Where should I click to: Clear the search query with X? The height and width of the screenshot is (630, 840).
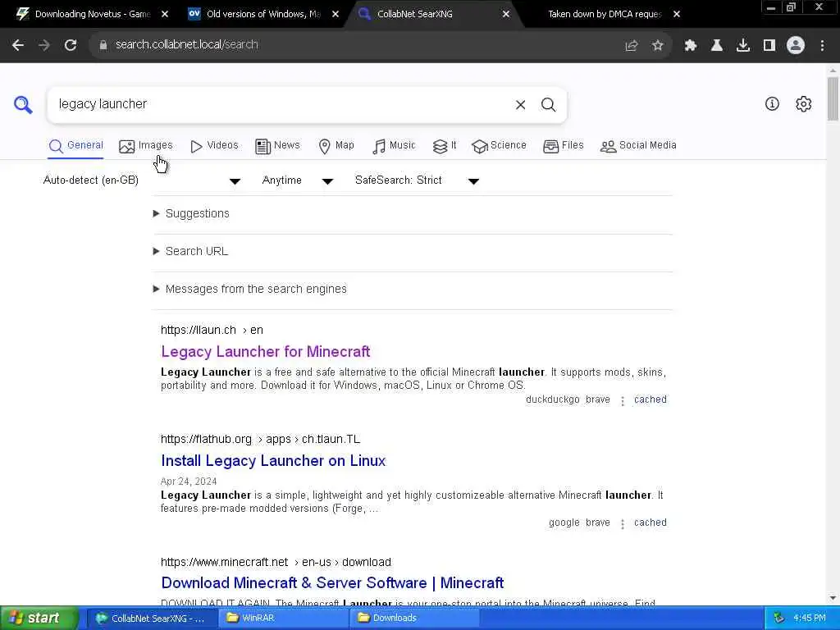[x=520, y=104]
